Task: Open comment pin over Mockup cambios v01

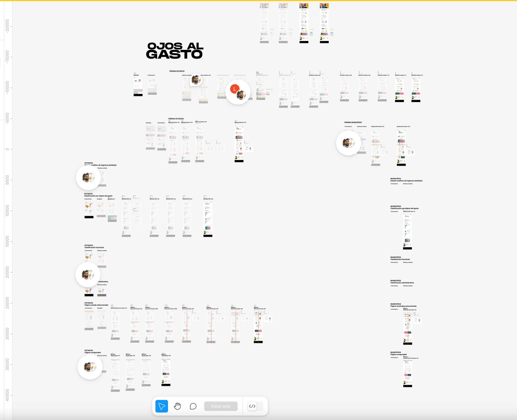Action: point(196,80)
